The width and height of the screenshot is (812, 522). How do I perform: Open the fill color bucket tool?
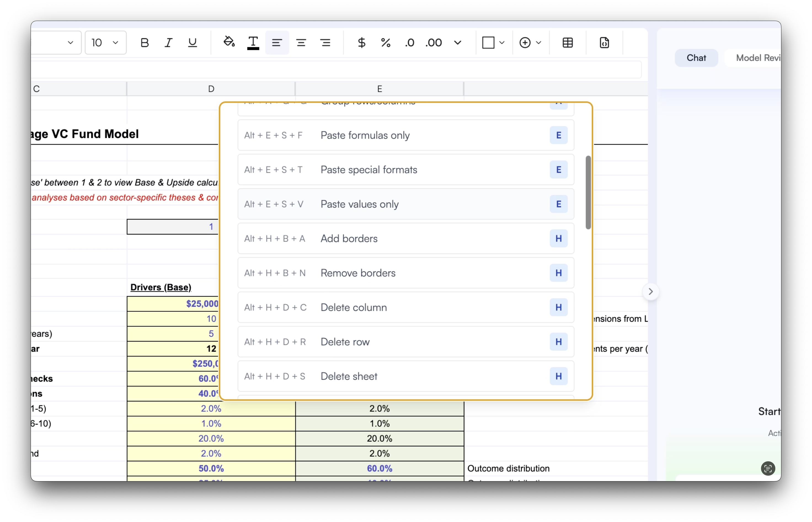click(229, 42)
